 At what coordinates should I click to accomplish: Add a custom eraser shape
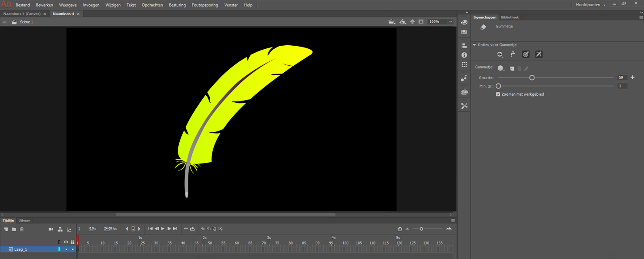point(512,68)
